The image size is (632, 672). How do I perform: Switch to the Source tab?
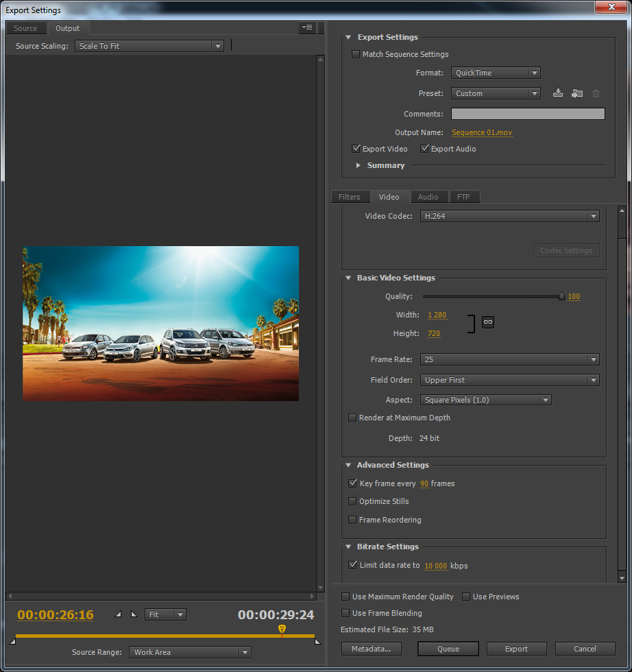(x=25, y=28)
